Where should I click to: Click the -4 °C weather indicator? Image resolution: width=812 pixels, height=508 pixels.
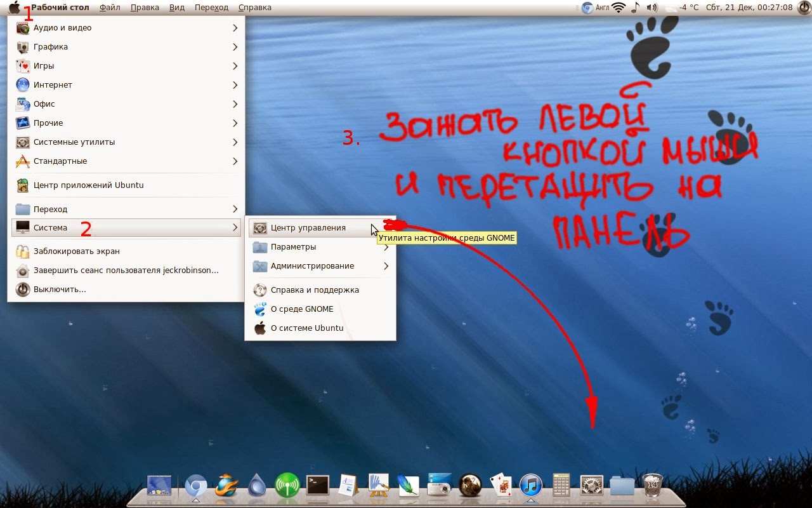point(683,8)
